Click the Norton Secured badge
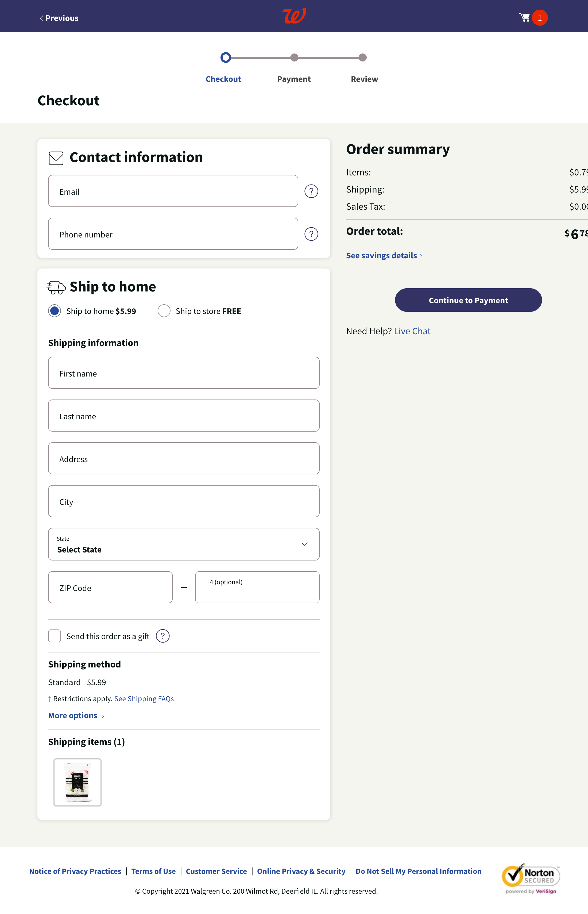This screenshot has height=914, width=588. [531, 878]
